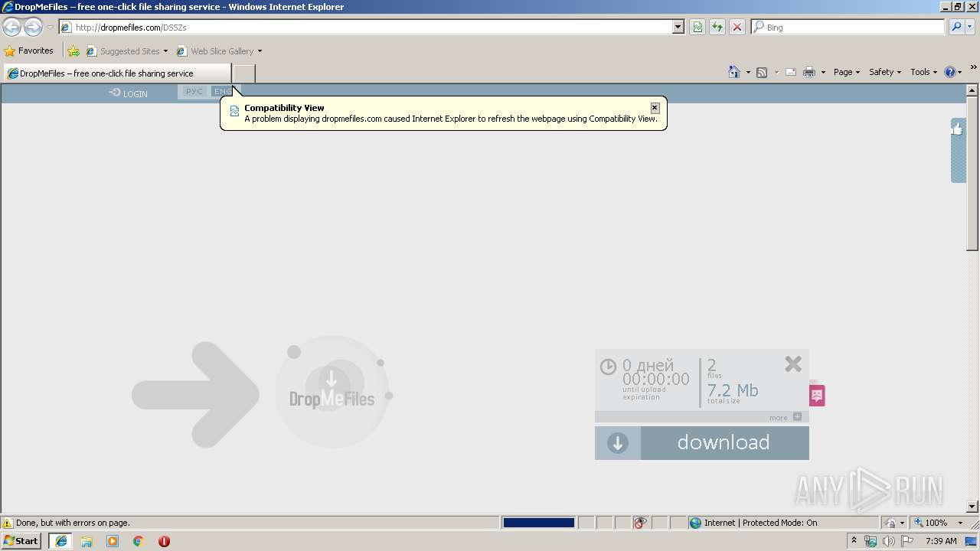Open the Favorites star button

click(x=29, y=51)
